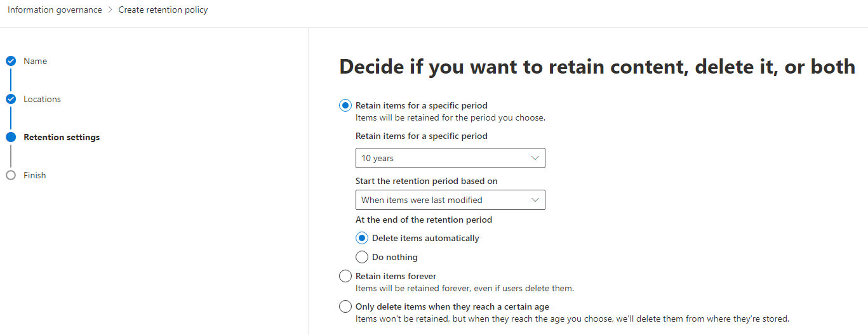The width and height of the screenshot is (868, 335).
Task: Select the Do nothing radio button
Action: click(362, 257)
